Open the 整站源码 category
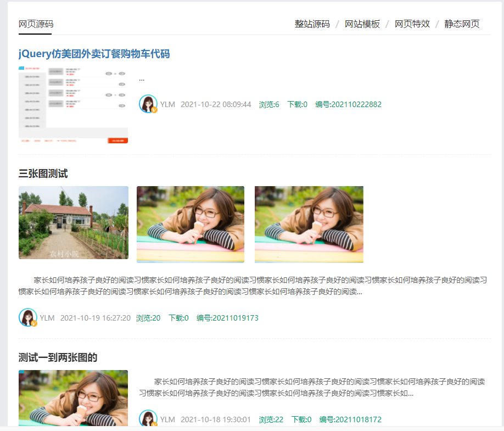Viewport: 504px width, 431px height. (312, 24)
